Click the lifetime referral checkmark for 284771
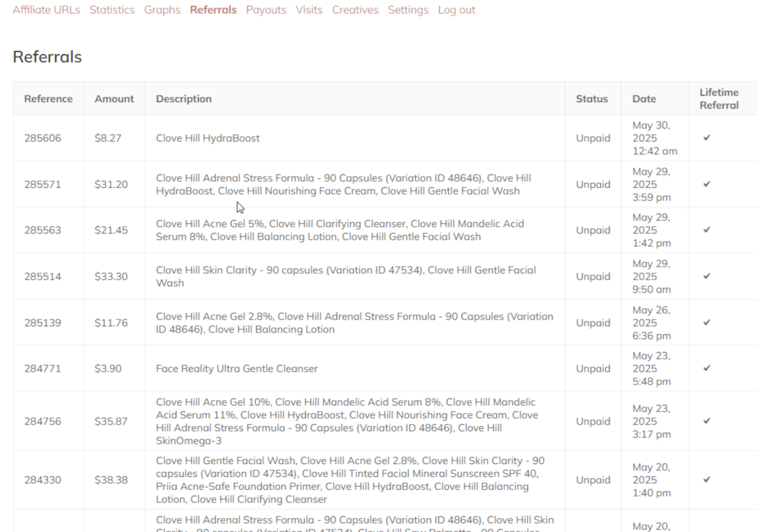The image size is (758, 532). coord(707,368)
